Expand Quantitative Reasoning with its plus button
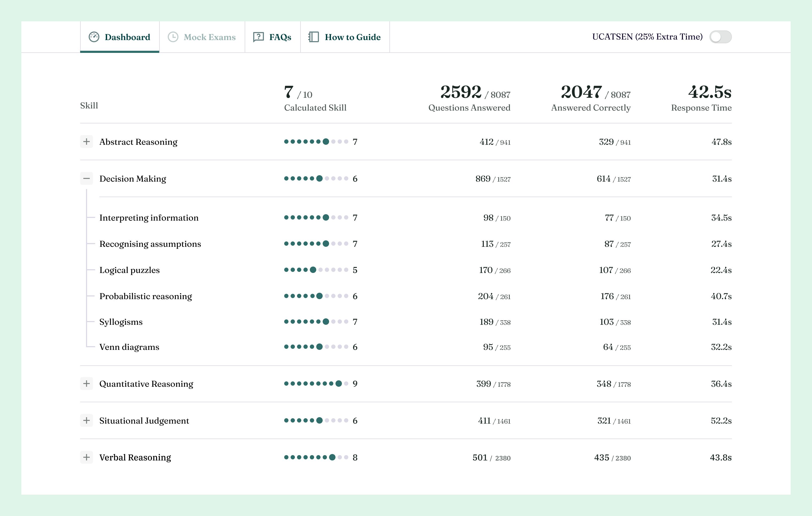Image resolution: width=812 pixels, height=516 pixels. coord(87,384)
